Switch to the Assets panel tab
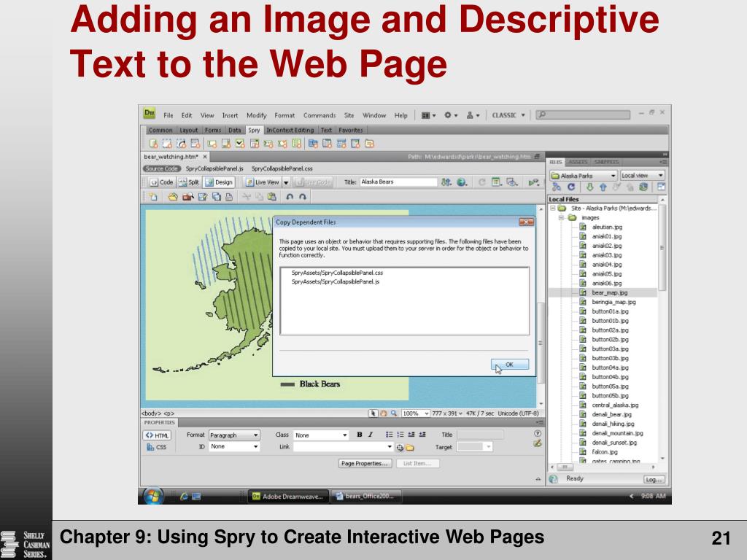This screenshot has width=747, height=560. tap(578, 163)
